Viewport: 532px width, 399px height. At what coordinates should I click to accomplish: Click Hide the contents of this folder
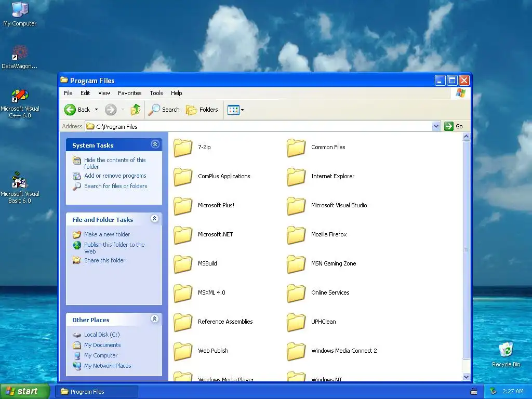(x=115, y=163)
